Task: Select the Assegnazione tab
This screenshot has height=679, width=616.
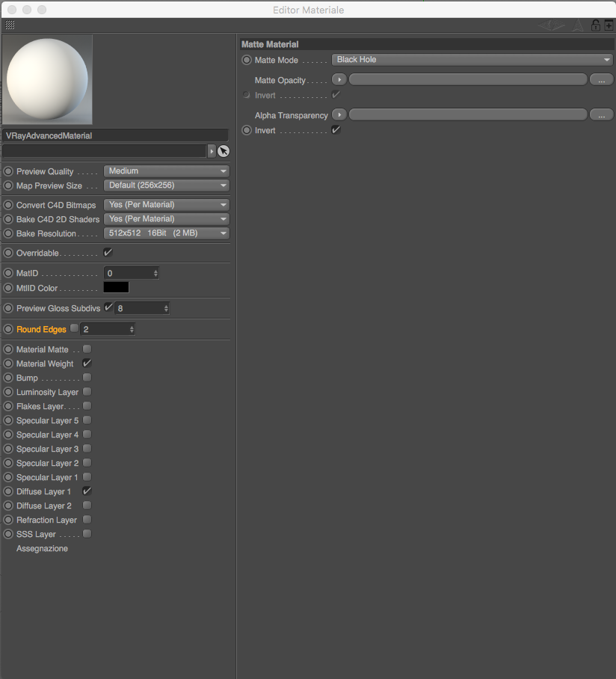Action: click(42, 548)
